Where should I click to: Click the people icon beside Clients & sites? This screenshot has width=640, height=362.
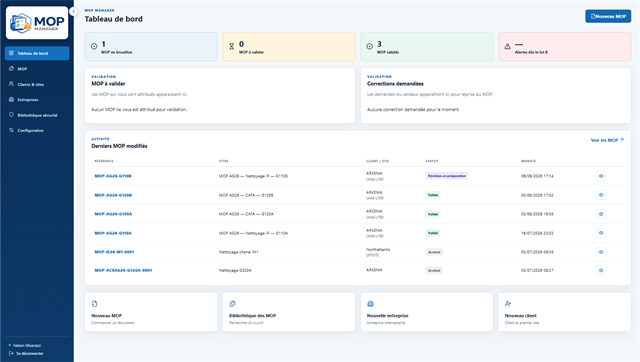[x=11, y=84]
